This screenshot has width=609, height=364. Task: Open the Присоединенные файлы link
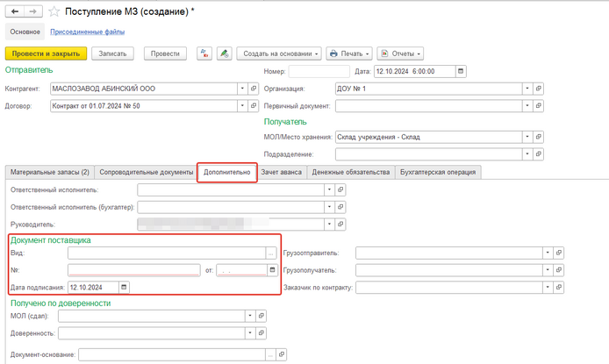coord(87,32)
